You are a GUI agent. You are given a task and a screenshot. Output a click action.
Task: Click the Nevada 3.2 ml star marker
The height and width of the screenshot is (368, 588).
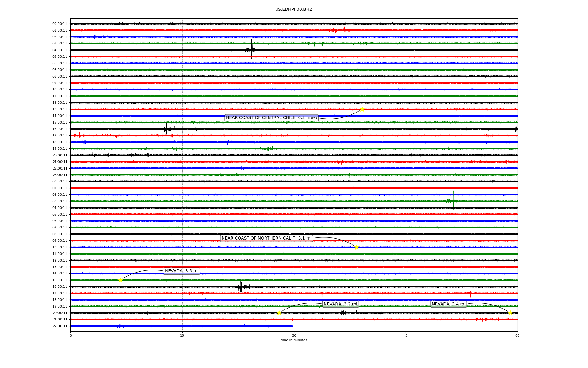click(x=279, y=313)
